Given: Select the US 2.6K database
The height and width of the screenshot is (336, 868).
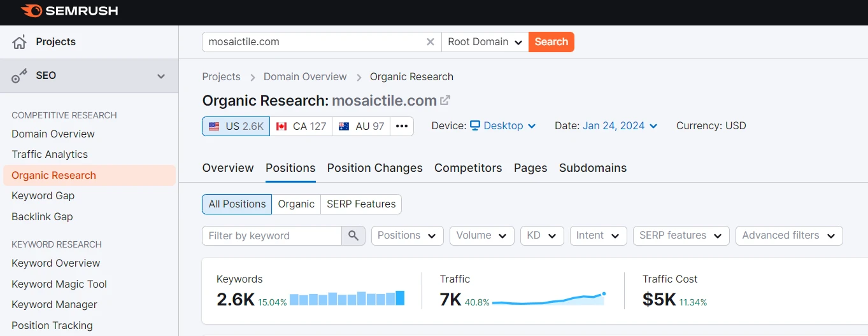Looking at the screenshot, I should click(236, 126).
